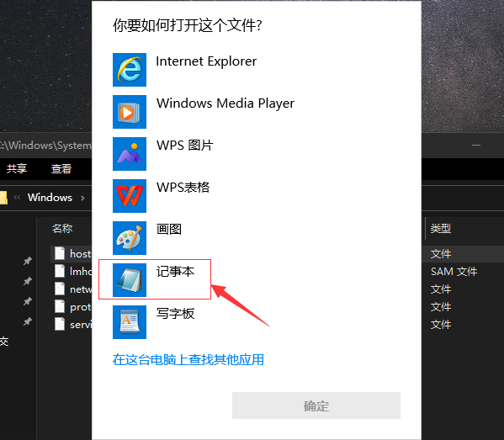Click the 在这台电脑上查找其他应用 link
This screenshot has height=440, width=504.
tap(188, 359)
